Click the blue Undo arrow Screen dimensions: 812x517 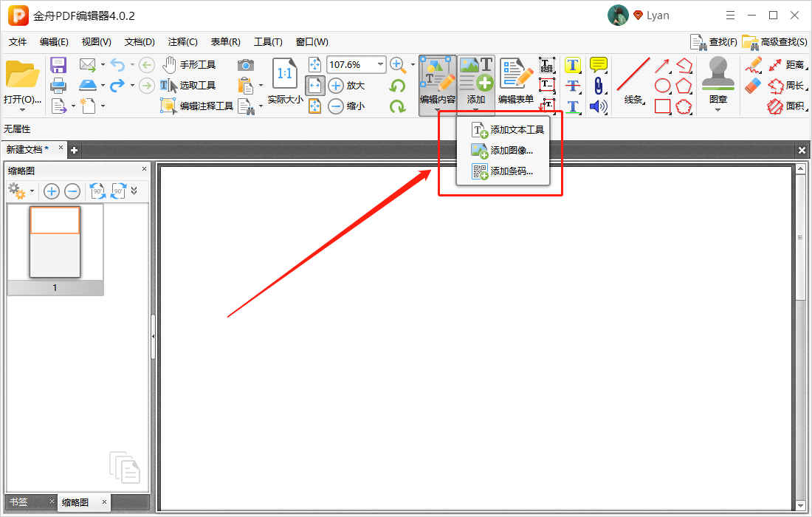click(x=117, y=65)
